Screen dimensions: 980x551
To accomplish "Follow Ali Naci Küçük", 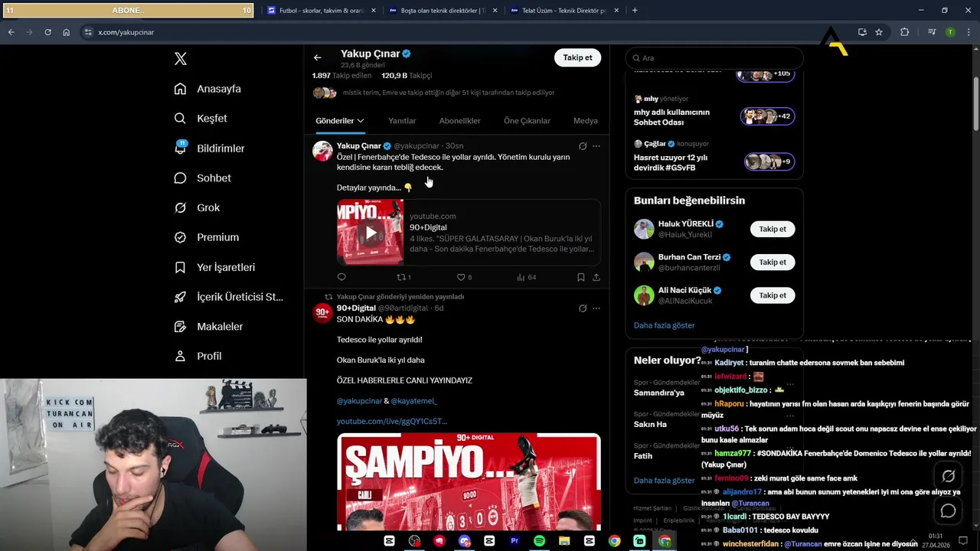I will (773, 295).
